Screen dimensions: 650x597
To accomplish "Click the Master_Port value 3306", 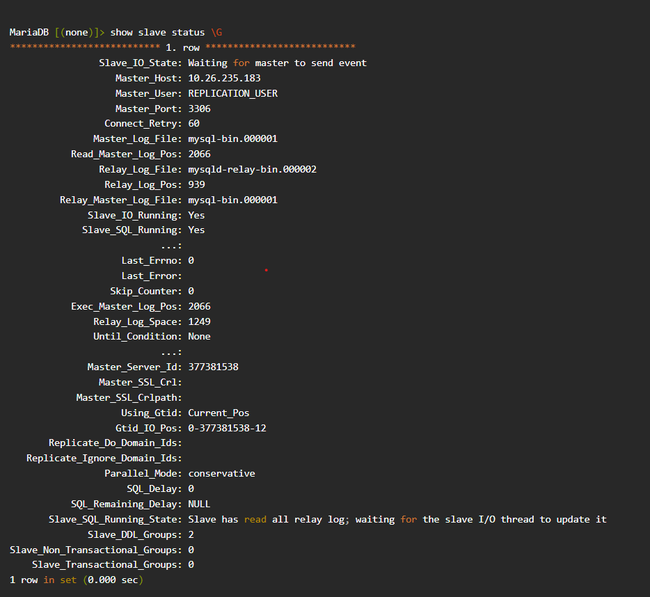I will click(199, 109).
